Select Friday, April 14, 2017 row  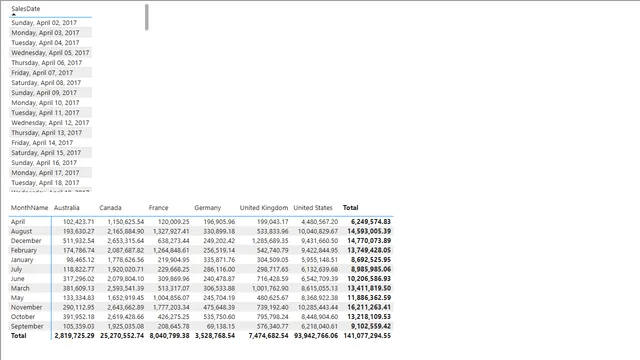[51, 143]
